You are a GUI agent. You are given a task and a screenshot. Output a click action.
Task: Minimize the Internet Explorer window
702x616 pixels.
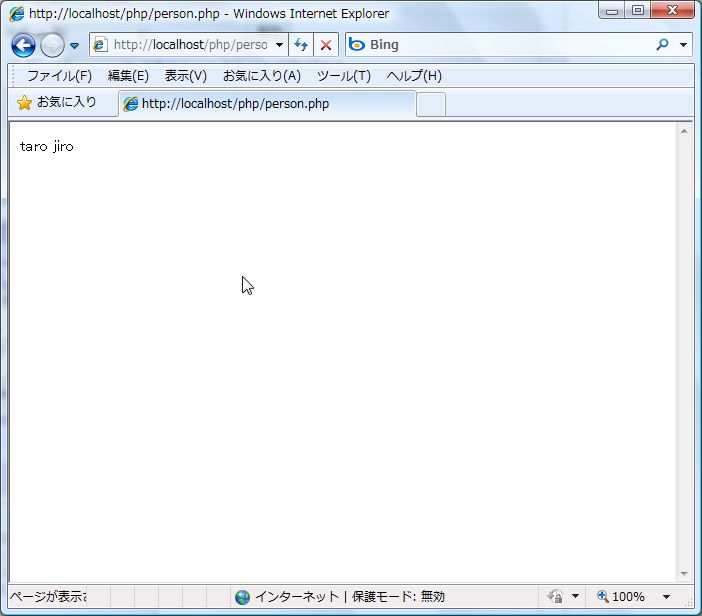[x=611, y=10]
